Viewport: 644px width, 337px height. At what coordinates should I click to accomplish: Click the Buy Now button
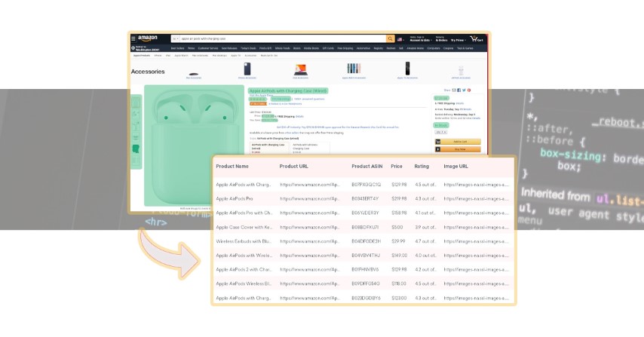click(x=458, y=149)
